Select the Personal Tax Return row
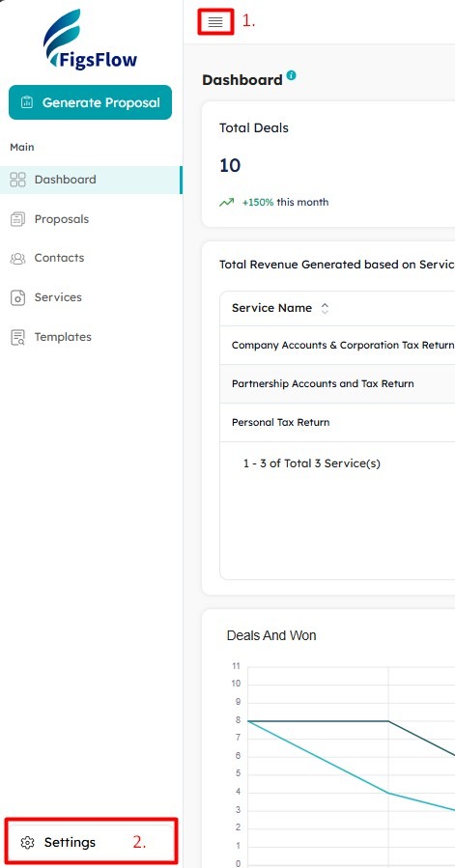The height and width of the screenshot is (868, 455). (337, 422)
